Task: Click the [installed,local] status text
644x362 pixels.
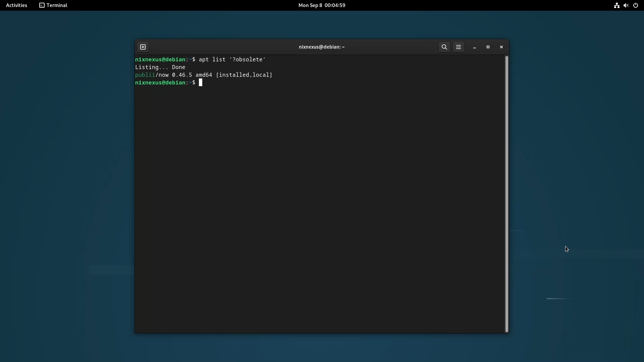Action: 244,75
